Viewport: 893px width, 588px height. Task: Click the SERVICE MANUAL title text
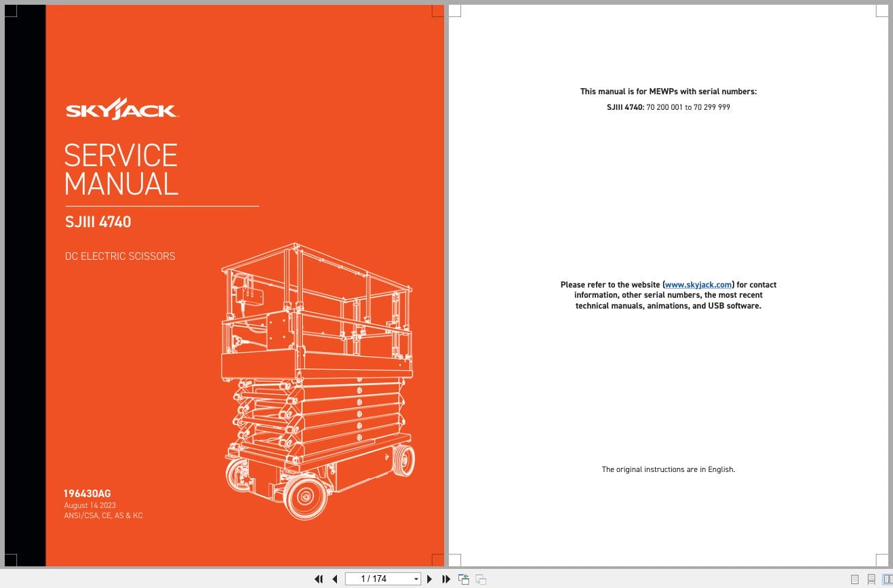coord(121,170)
